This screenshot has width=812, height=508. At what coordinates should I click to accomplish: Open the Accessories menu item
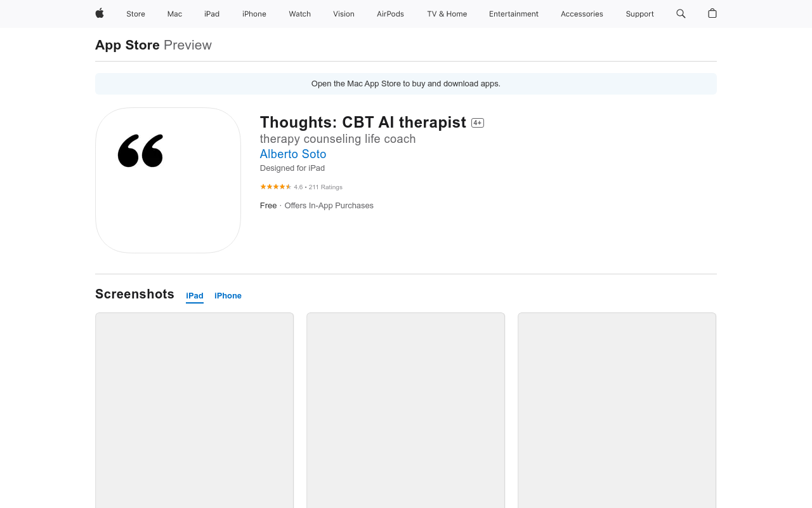(x=582, y=14)
